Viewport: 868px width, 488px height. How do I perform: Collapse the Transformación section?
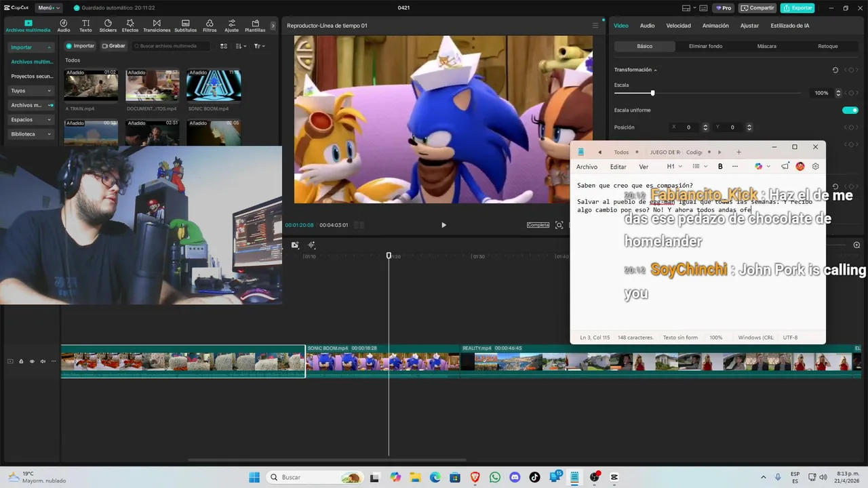(655, 70)
